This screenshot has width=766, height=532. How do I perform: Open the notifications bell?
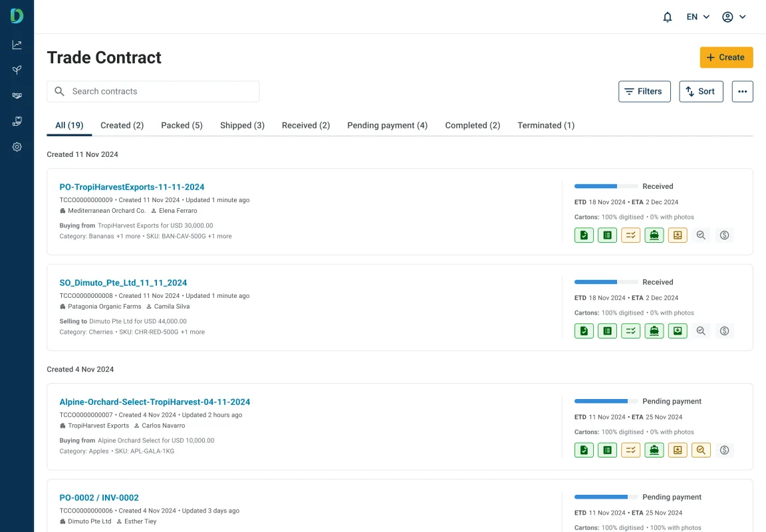668,17
